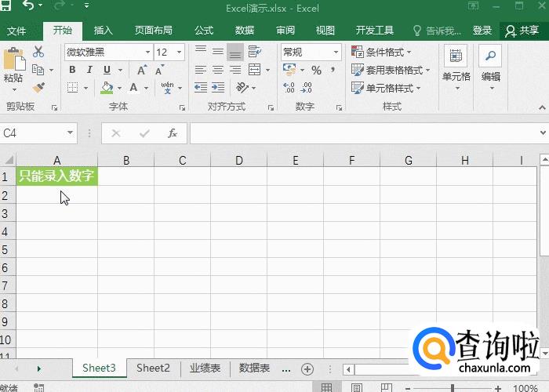The height and width of the screenshot is (392, 549).
Task: Click Merge and Center icon
Action: [x=255, y=70]
